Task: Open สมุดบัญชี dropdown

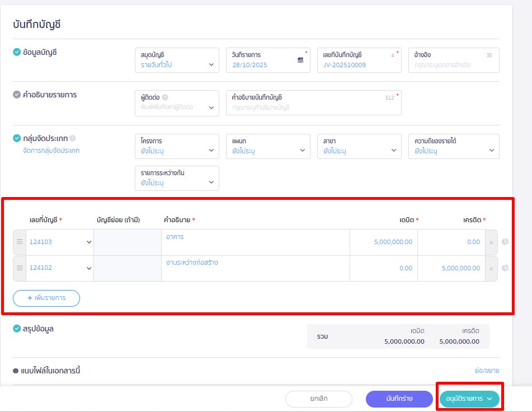Action: 177,60
